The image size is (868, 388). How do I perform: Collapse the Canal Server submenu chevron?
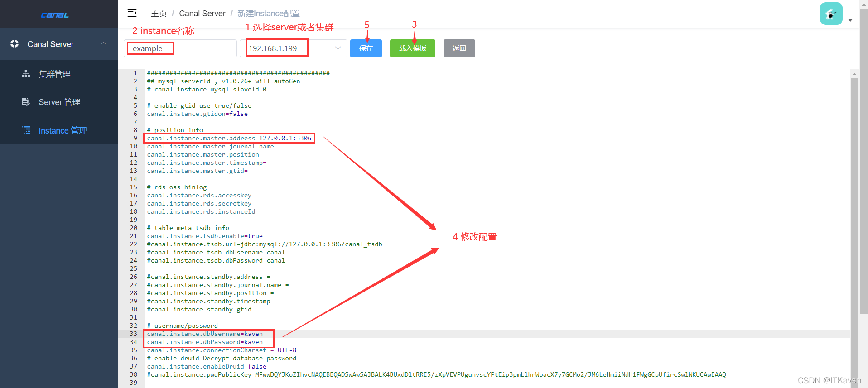click(x=103, y=44)
